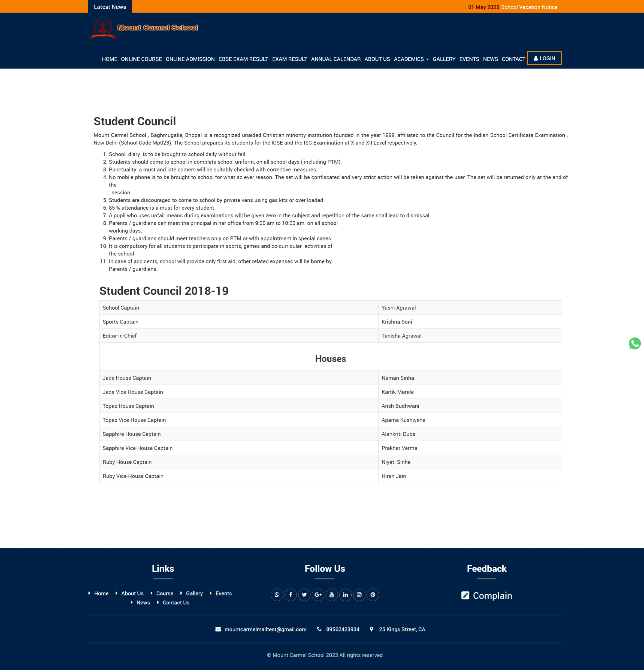Click the Tanisha Agrawal cell
This screenshot has width=644, height=670.
470,336
